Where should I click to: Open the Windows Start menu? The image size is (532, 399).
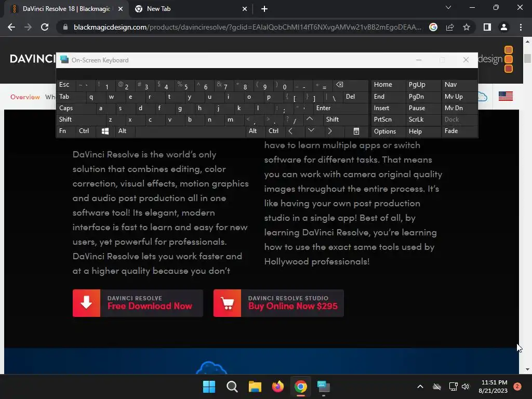(x=209, y=387)
